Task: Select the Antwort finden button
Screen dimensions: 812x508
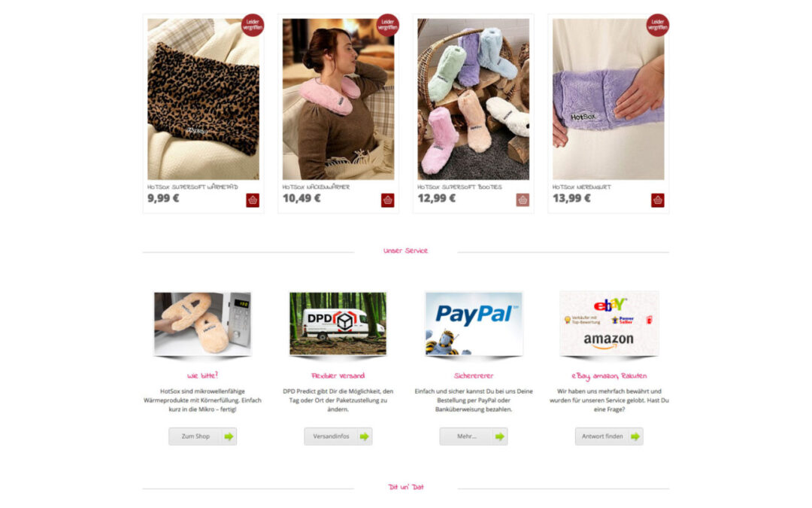Action: [609, 437]
